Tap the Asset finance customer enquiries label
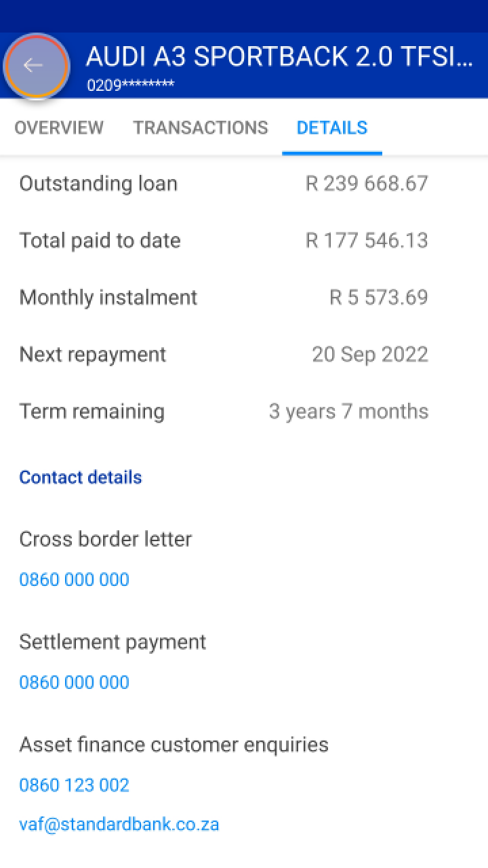Viewport: 488px width, 868px height. pos(174,745)
